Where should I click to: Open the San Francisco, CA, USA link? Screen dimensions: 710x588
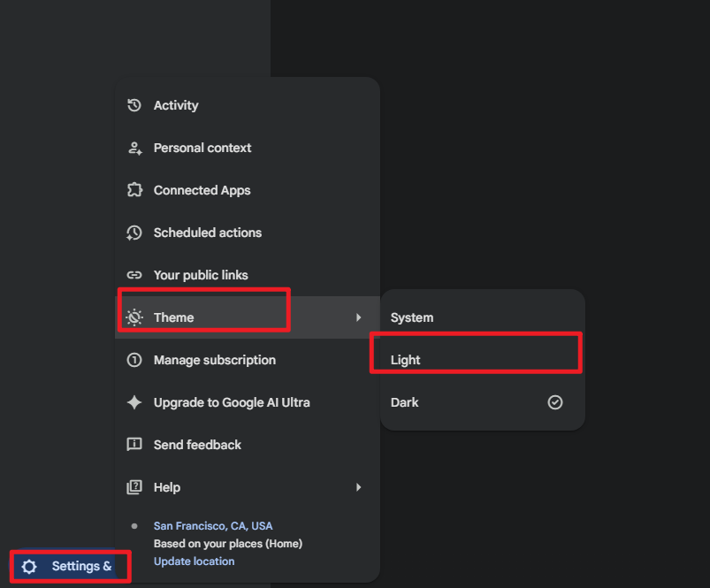pyautogui.click(x=213, y=526)
